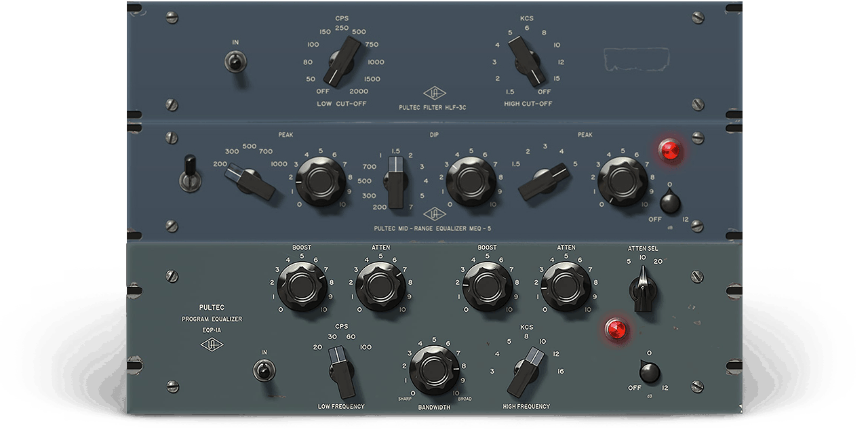Click the EQP-1A output dB OFF knob

[650, 373]
